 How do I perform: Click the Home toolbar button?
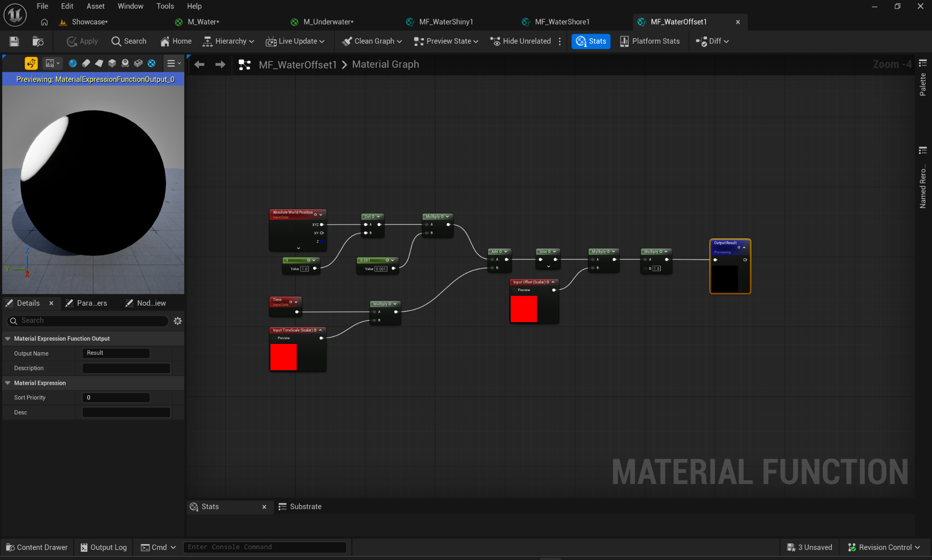tap(176, 41)
